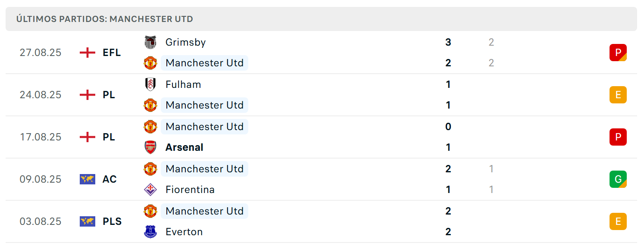Click the Fiorentina club crest icon
The width and height of the screenshot is (644, 249).
click(150, 190)
